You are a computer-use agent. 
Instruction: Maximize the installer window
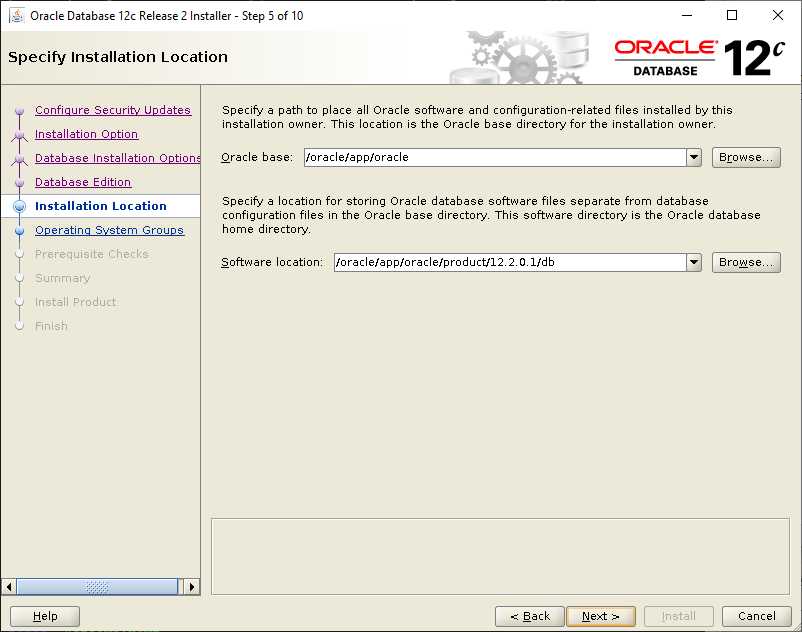pos(732,15)
